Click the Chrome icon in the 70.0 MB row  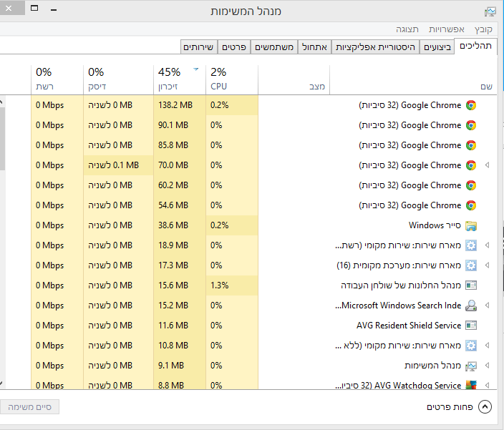tap(471, 165)
